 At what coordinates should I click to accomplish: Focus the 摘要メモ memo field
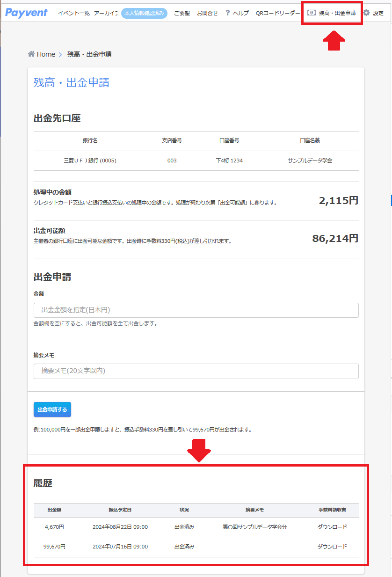click(x=196, y=371)
